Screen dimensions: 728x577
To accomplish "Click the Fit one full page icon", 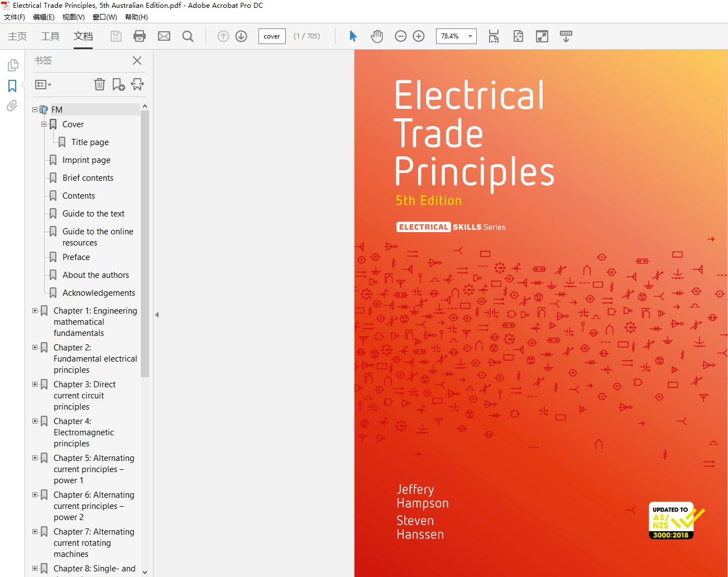I will click(518, 36).
